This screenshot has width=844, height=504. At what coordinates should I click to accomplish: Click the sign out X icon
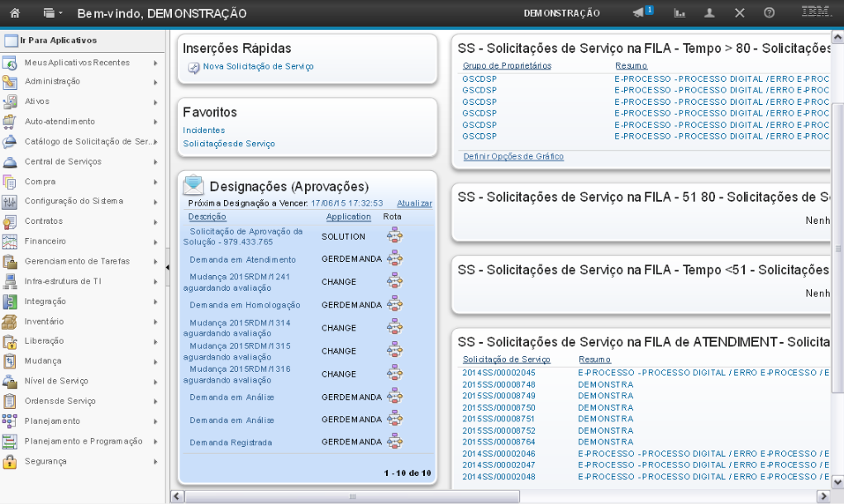(x=739, y=13)
